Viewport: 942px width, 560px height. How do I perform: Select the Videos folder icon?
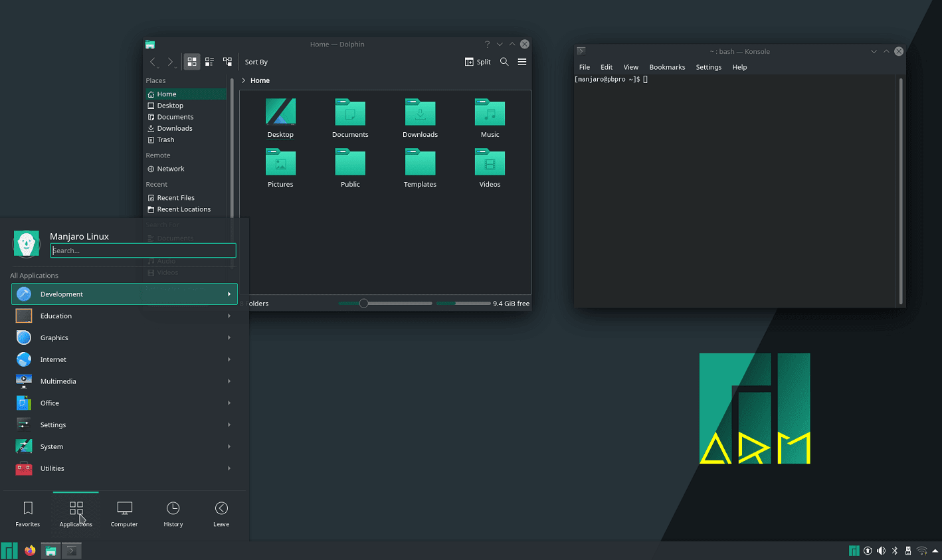click(490, 168)
